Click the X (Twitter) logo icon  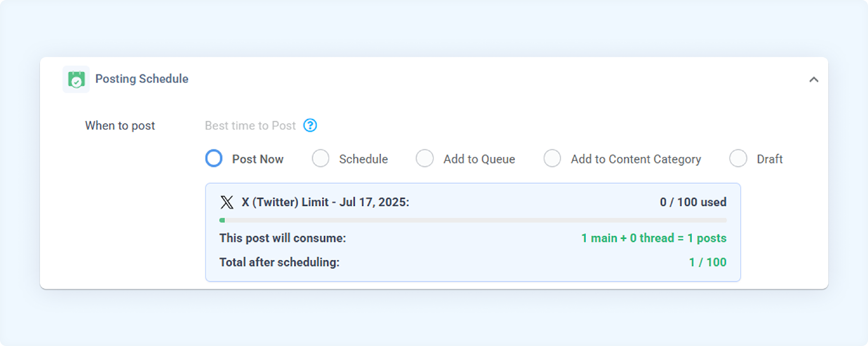[227, 202]
